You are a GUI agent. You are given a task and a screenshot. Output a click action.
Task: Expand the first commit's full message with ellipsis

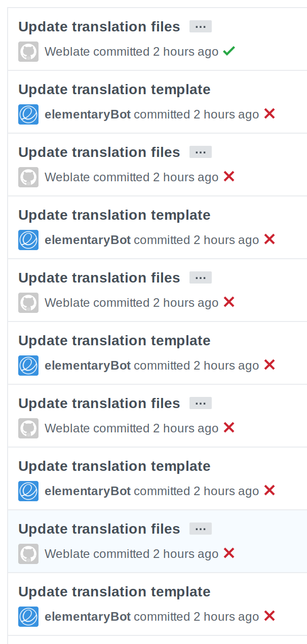(x=200, y=26)
